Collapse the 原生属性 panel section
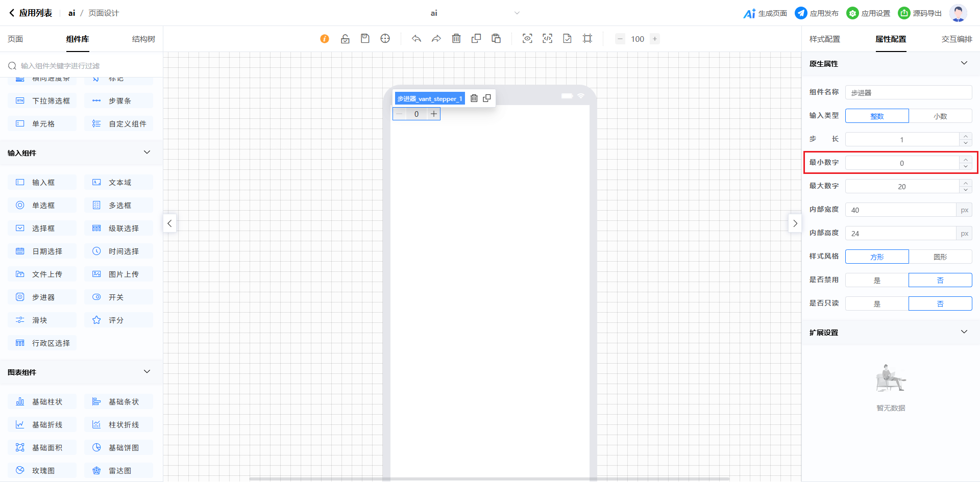 coord(964,63)
